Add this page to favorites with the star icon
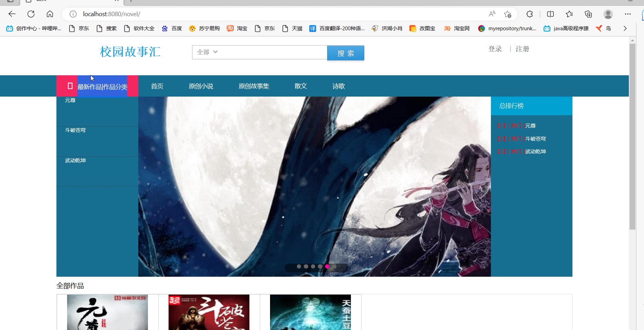The image size is (644, 330). point(507,14)
